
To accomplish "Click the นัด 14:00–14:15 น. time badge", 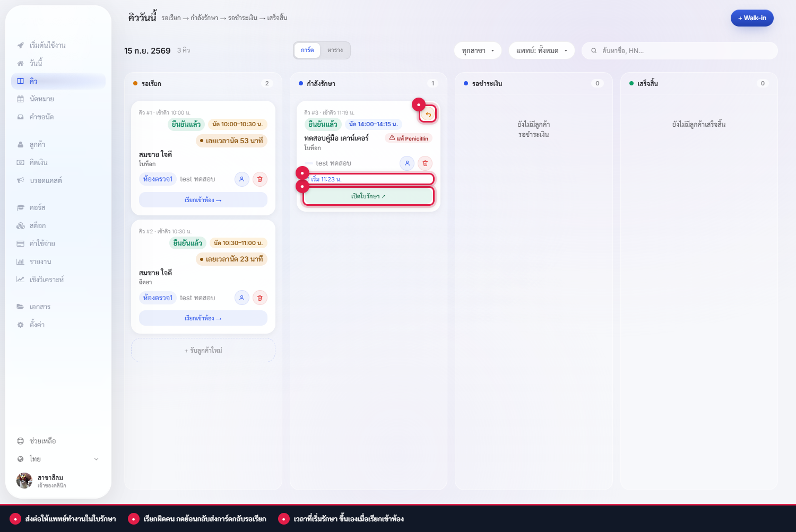I will (x=374, y=124).
